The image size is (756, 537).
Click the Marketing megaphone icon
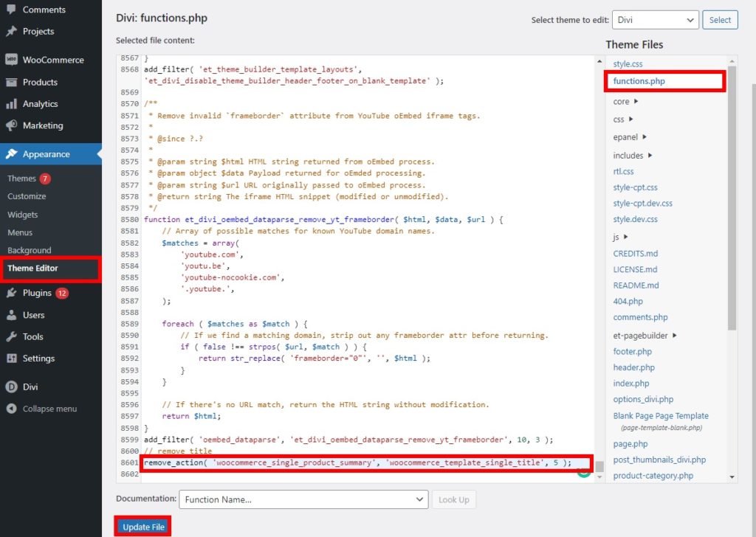12,125
